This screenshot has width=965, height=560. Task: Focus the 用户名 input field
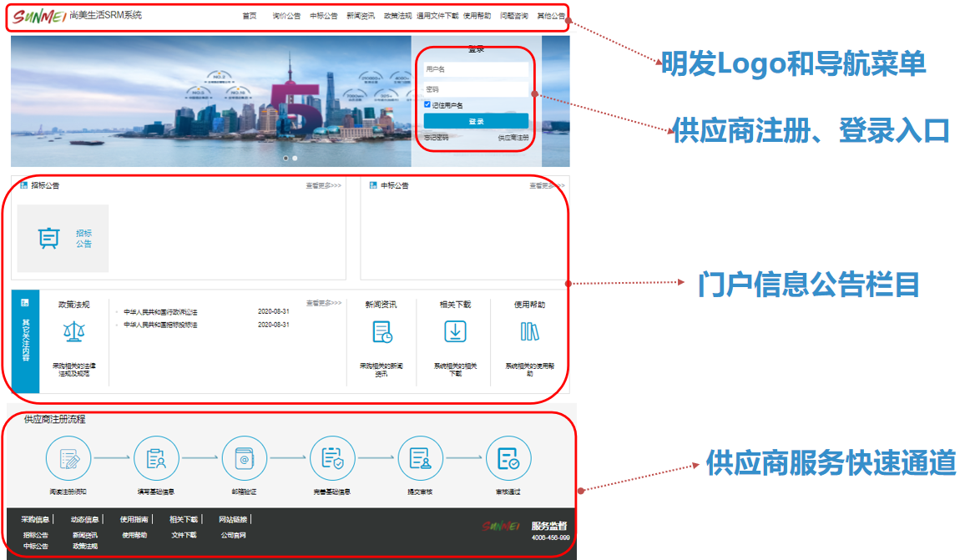pos(476,69)
